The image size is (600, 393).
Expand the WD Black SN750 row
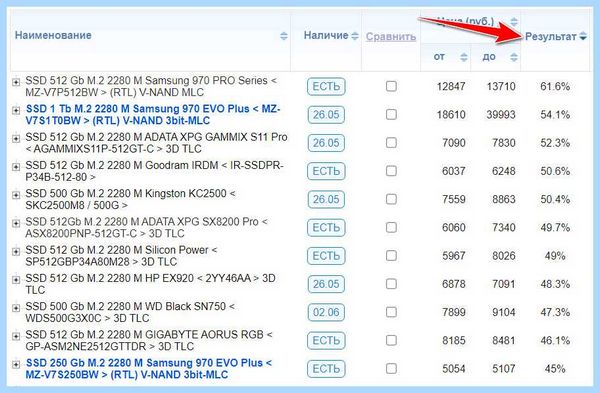(16, 308)
